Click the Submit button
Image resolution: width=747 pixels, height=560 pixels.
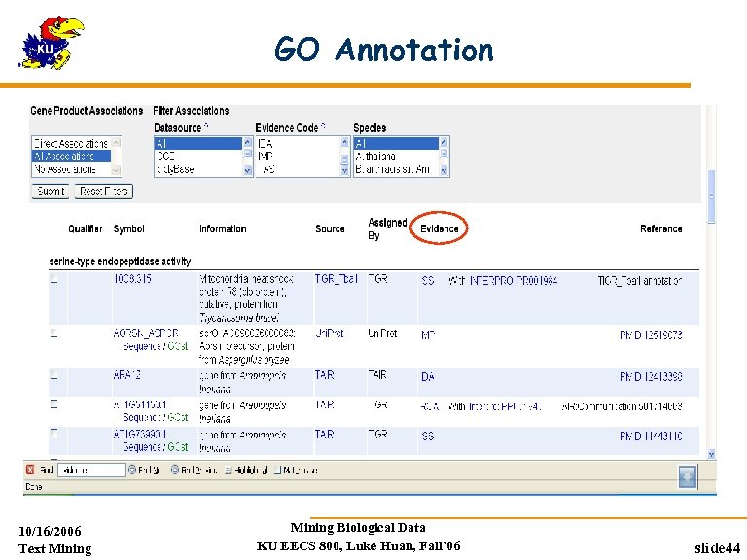coord(51,192)
